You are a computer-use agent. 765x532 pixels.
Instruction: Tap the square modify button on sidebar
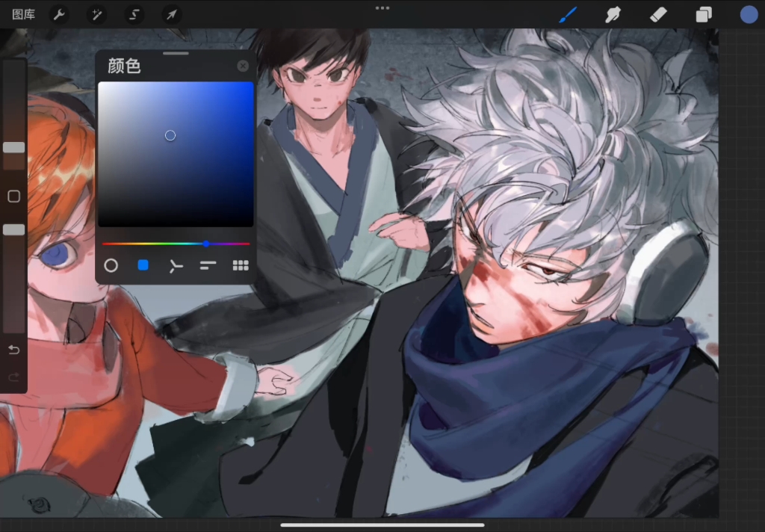point(13,197)
